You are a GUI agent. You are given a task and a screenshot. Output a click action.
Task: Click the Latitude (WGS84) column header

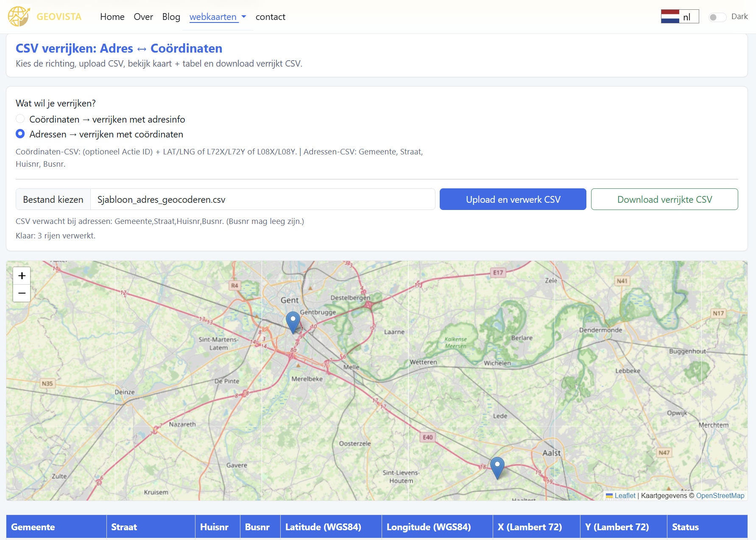323,527
